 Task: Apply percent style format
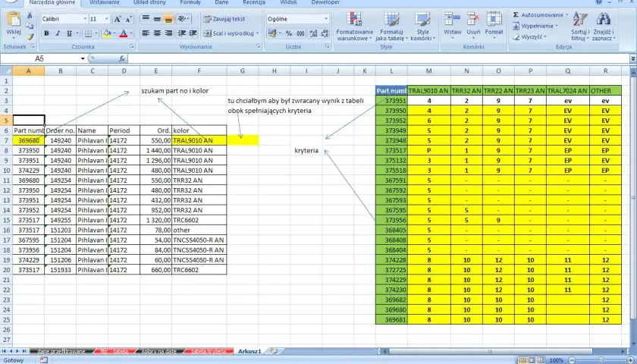288,33
